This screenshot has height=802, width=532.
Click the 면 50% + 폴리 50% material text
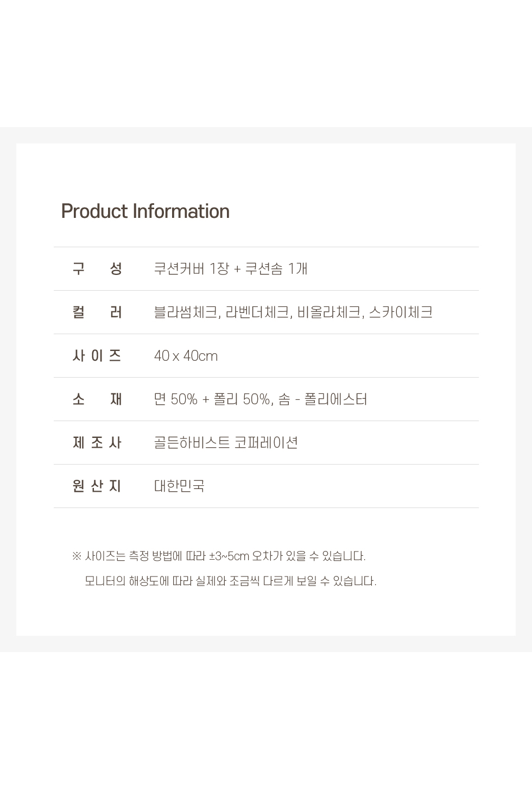[x=212, y=399]
